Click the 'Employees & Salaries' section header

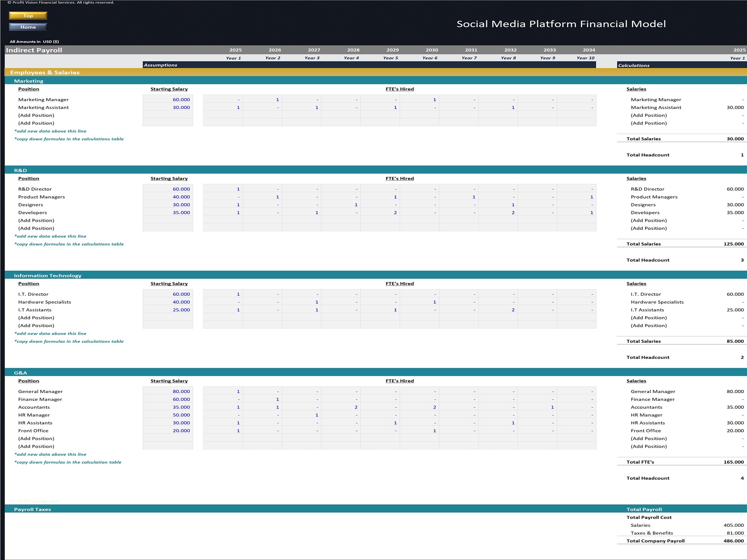click(x=45, y=72)
